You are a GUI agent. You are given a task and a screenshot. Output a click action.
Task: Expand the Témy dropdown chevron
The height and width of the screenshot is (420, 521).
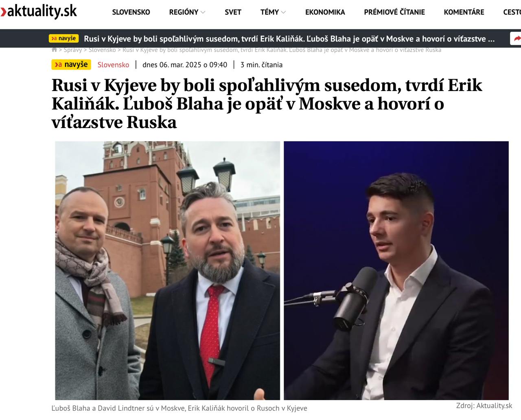[x=283, y=13]
